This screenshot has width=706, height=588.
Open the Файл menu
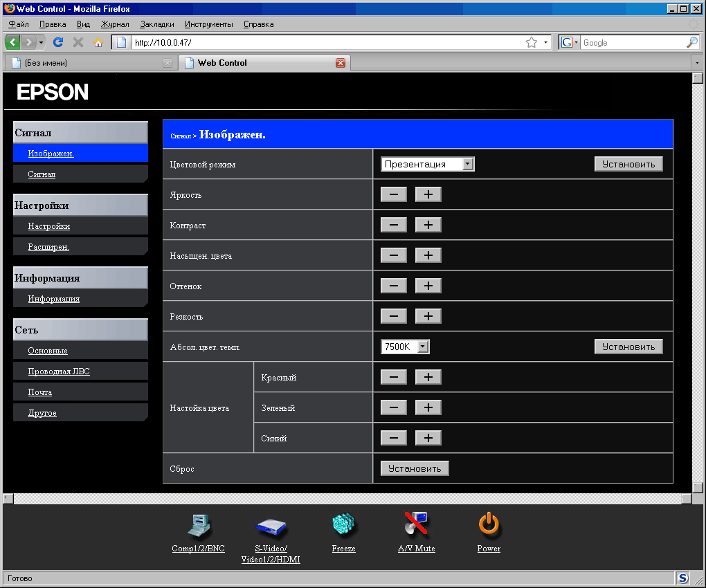[x=19, y=24]
